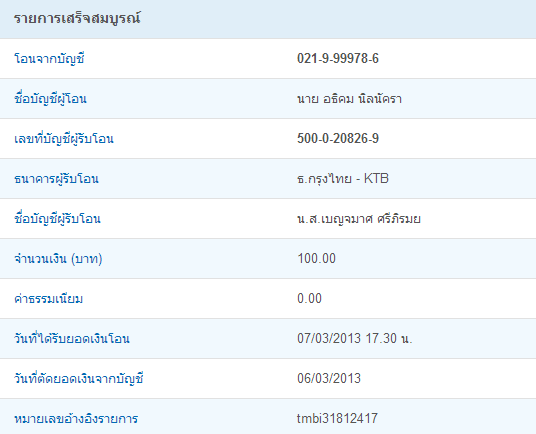This screenshot has width=536, height=434.
Task: Click the recipient account number 500-0-20826-9
Action: tap(338, 138)
